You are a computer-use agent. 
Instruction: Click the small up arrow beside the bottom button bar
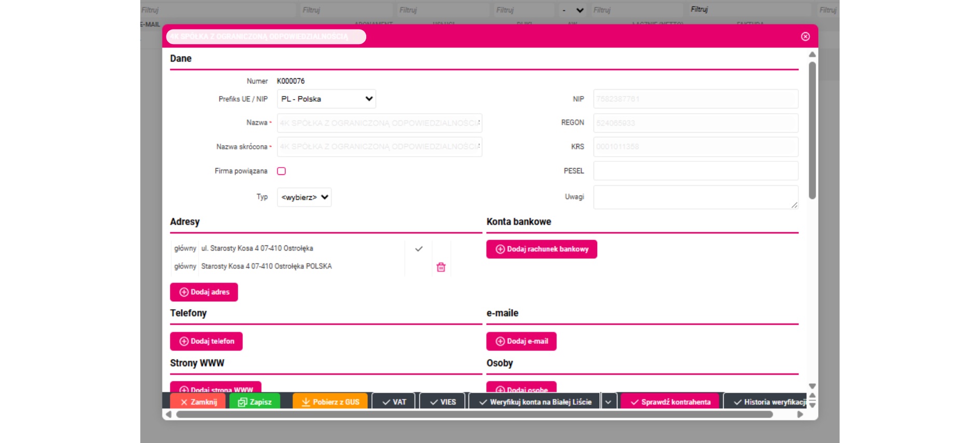812,396
